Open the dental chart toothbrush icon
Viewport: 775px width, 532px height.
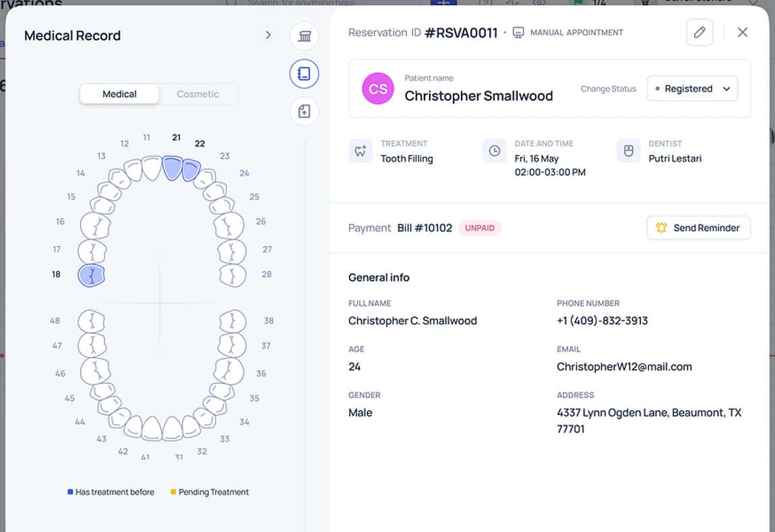pos(304,36)
